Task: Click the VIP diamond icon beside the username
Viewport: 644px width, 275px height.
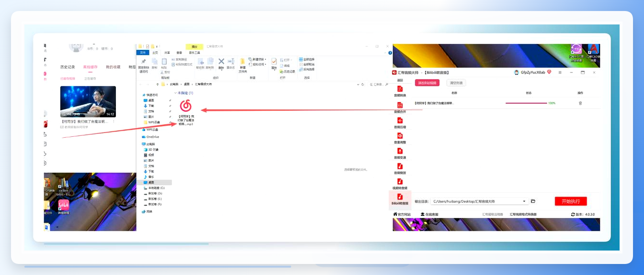Action: [x=549, y=72]
